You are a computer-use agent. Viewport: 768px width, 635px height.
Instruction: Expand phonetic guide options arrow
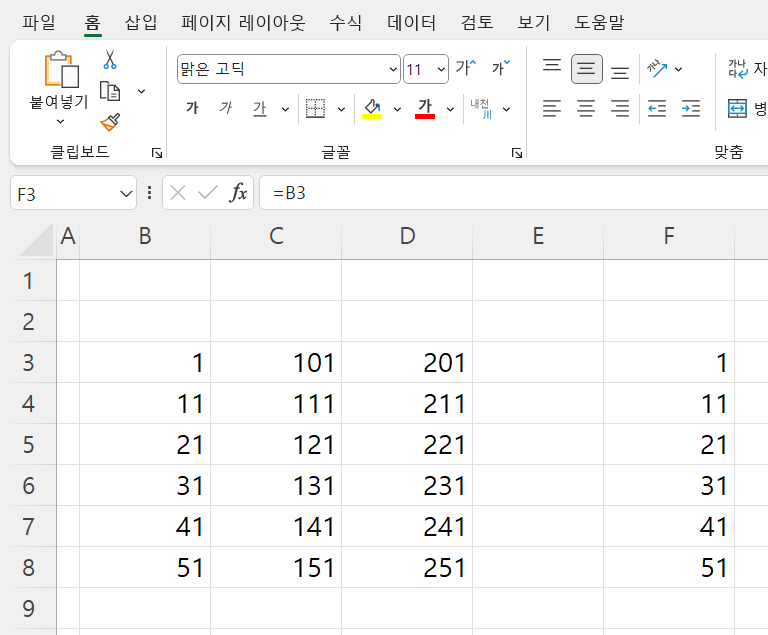click(506, 109)
